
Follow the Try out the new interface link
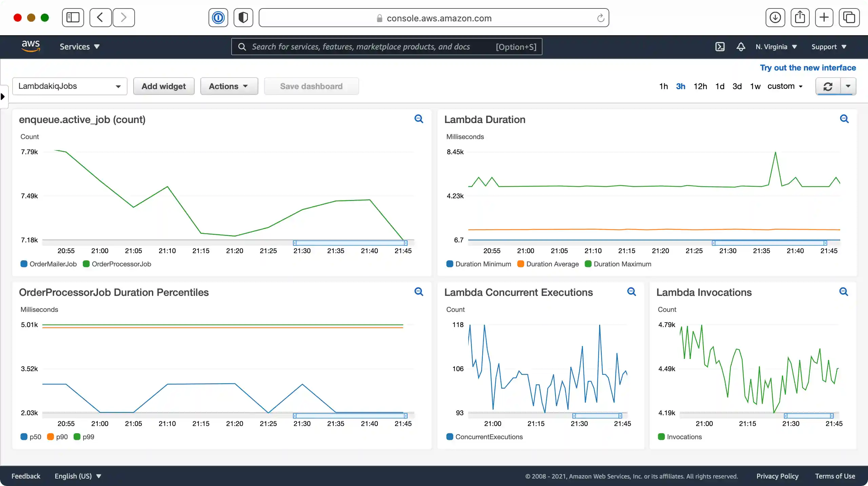coord(808,67)
